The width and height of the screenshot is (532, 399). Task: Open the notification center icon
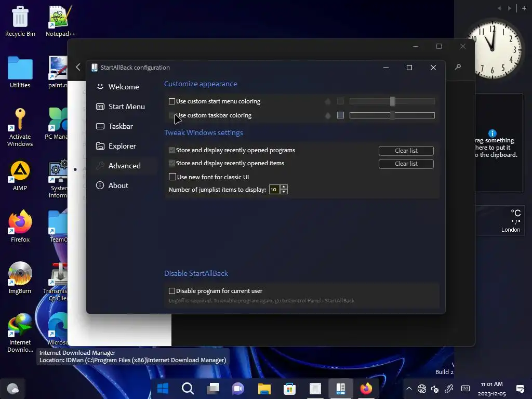pyautogui.click(x=520, y=389)
